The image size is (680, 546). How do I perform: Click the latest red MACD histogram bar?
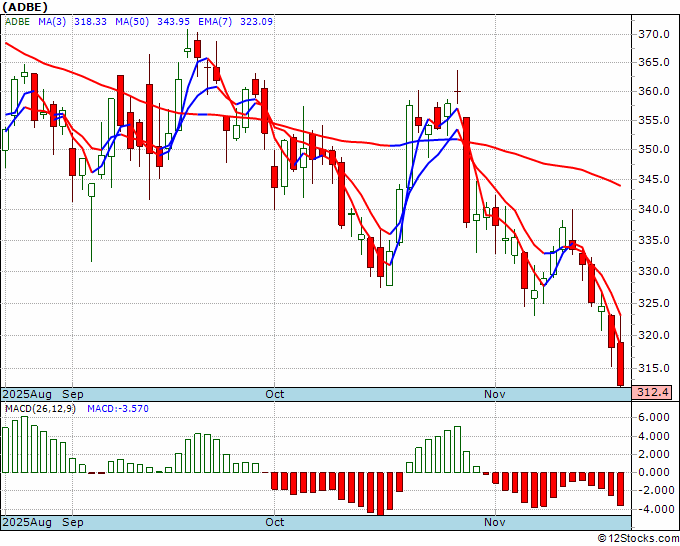621,488
